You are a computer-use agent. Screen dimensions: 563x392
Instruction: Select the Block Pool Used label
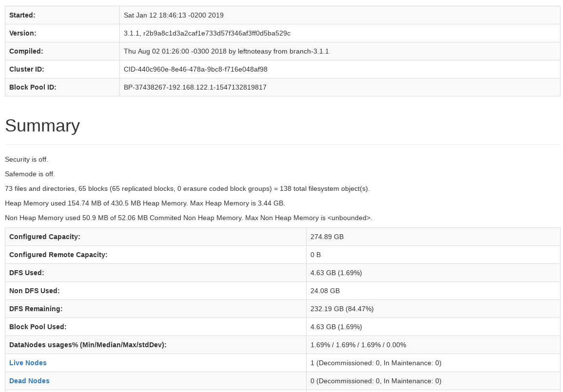(38, 327)
